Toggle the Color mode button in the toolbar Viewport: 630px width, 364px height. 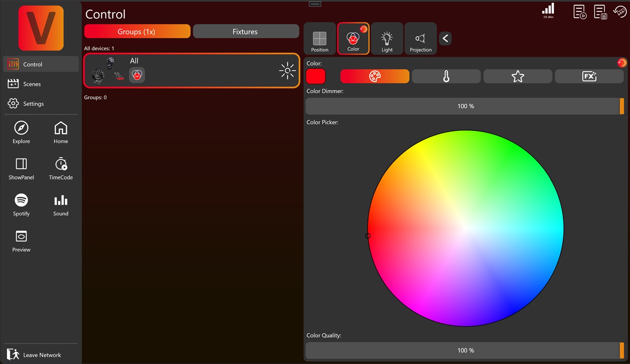353,38
